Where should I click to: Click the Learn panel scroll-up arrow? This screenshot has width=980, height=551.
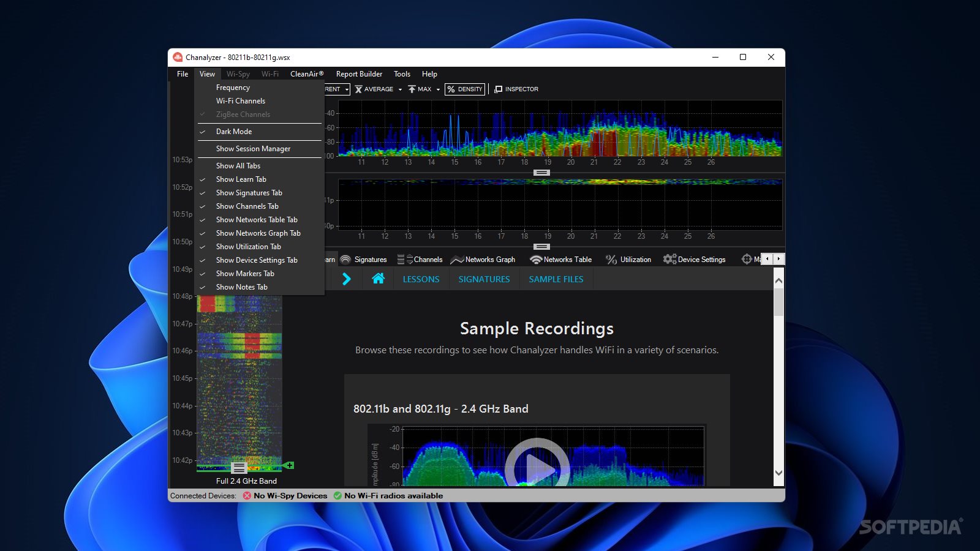pyautogui.click(x=778, y=280)
